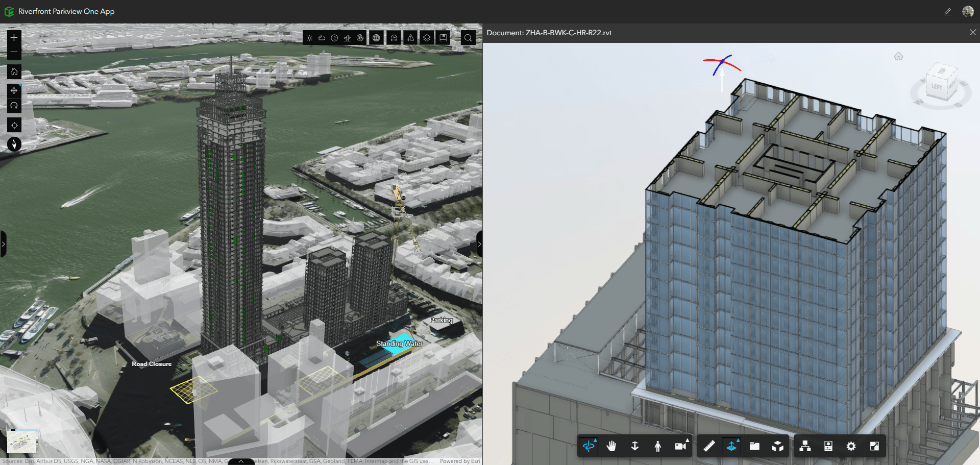This screenshot has height=465, width=980.
Task: Activate the first-person walk tool
Action: click(x=657, y=446)
